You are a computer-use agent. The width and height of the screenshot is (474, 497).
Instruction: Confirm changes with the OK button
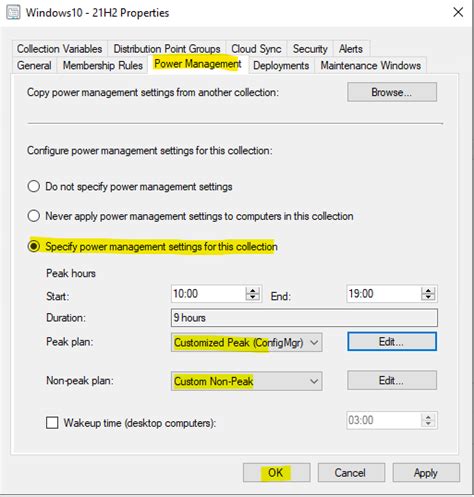pos(276,473)
